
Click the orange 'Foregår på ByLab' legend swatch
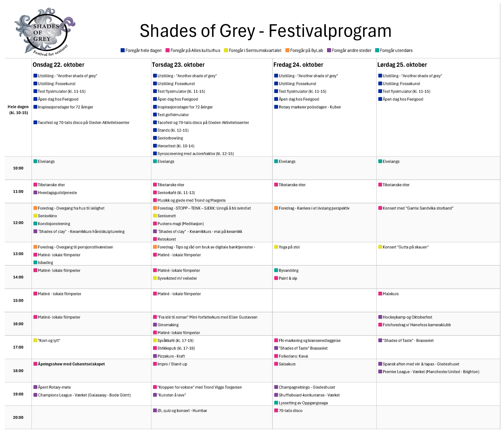tap(287, 50)
